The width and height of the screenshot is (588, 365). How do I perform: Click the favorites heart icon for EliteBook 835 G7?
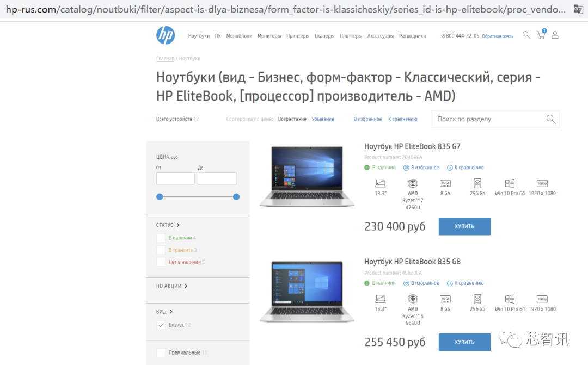click(406, 168)
